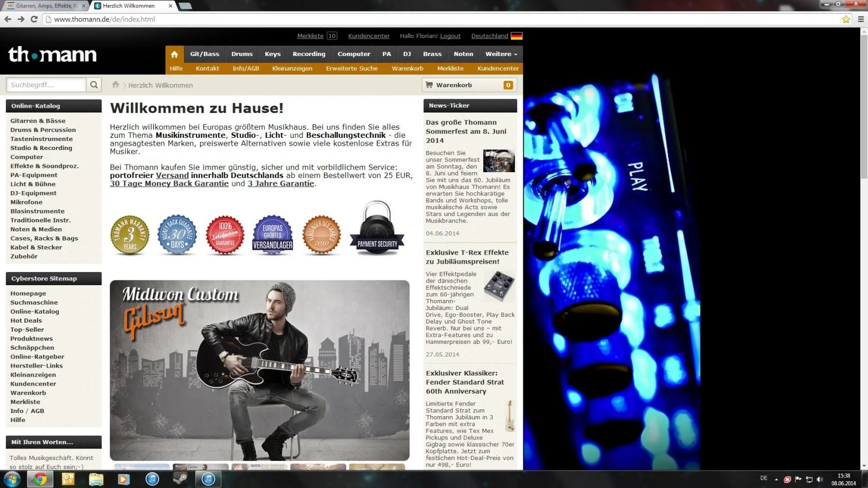Click the Logout link
Image resolution: width=868 pixels, height=488 pixels.
pos(450,36)
